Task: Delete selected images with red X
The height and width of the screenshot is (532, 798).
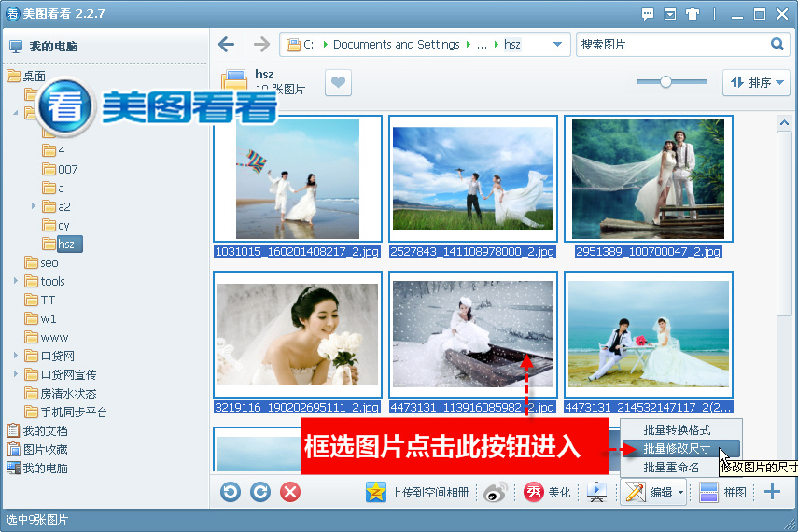Action: click(x=290, y=492)
